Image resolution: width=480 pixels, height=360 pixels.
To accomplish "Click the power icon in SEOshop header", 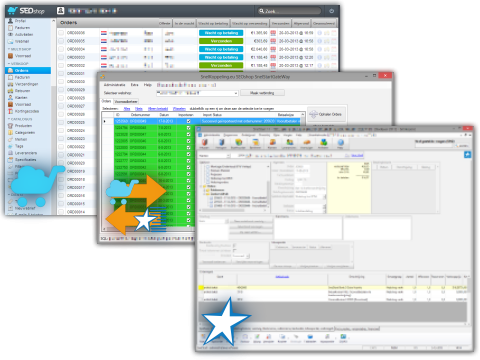I will coord(331,11).
